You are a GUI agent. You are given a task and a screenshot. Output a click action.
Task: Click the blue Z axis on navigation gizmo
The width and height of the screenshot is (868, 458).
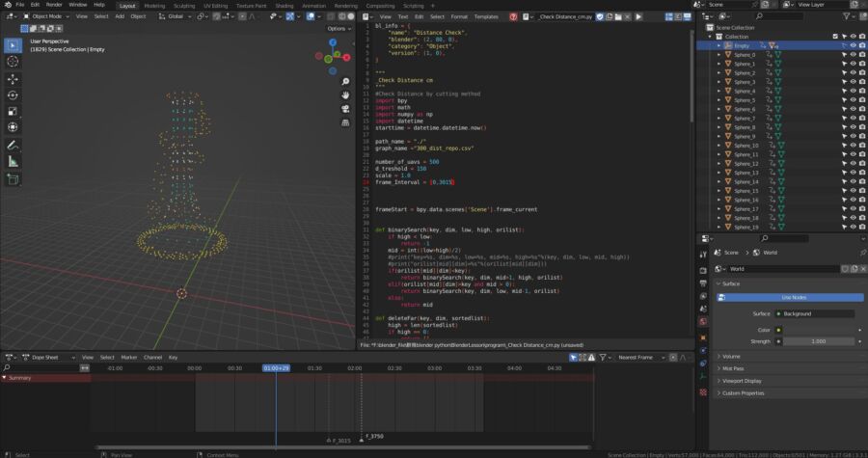(x=333, y=42)
